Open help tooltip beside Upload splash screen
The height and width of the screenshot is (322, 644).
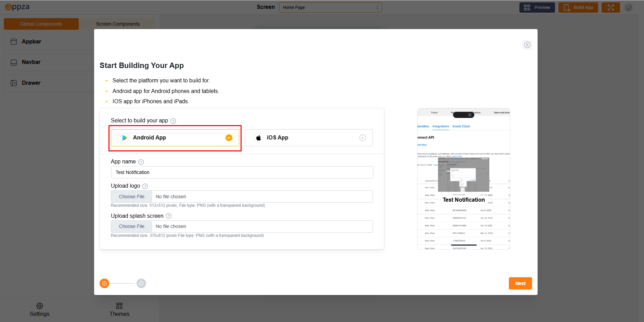pyautogui.click(x=169, y=216)
